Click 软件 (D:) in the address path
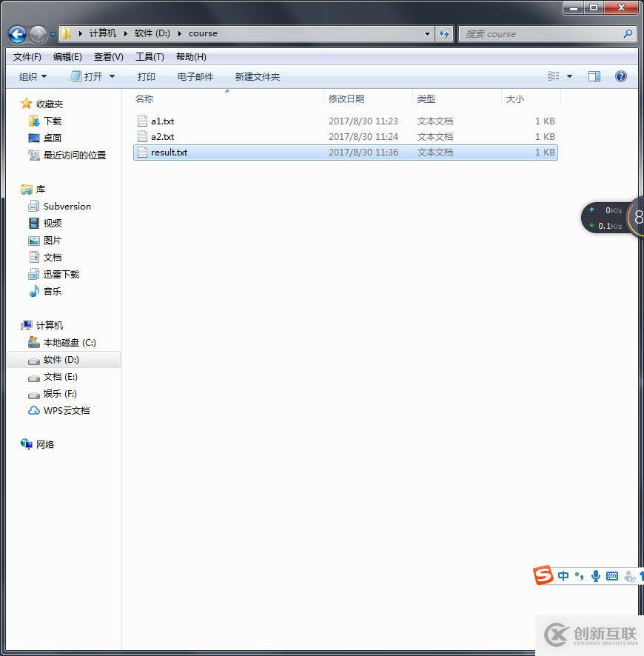This screenshot has height=656, width=644. pyautogui.click(x=152, y=33)
